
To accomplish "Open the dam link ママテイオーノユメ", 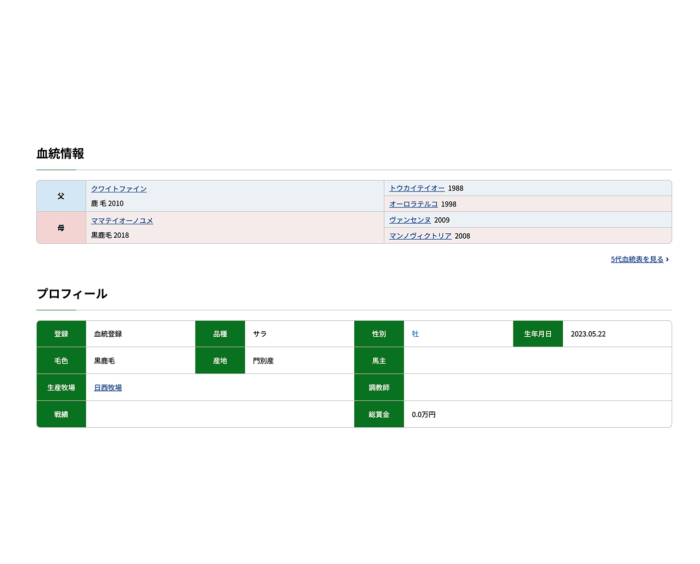I will click(x=122, y=221).
